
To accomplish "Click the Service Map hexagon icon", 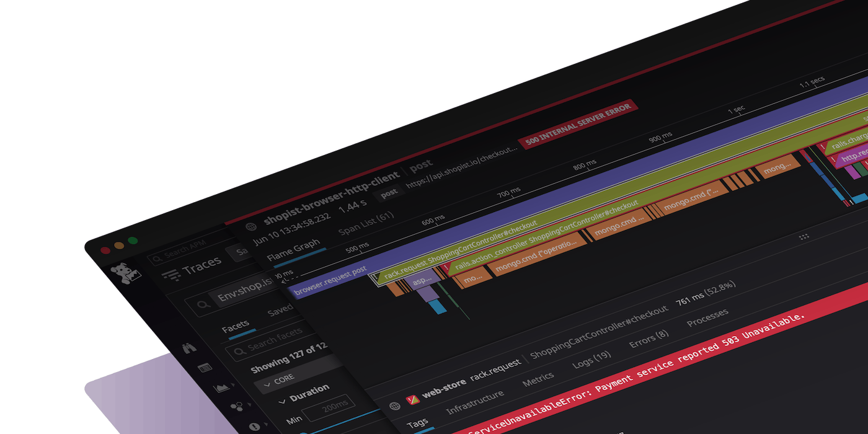I will [236, 406].
